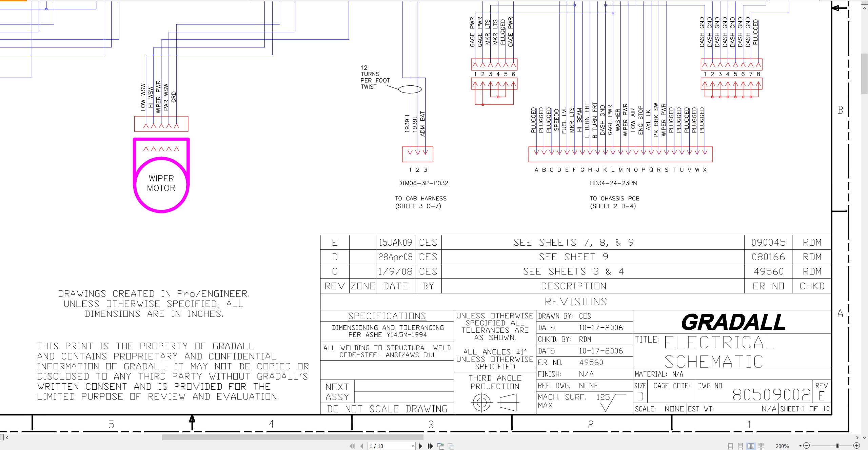Image resolution: width=868 pixels, height=450 pixels.
Task: Go to the first page
Action: point(352,446)
